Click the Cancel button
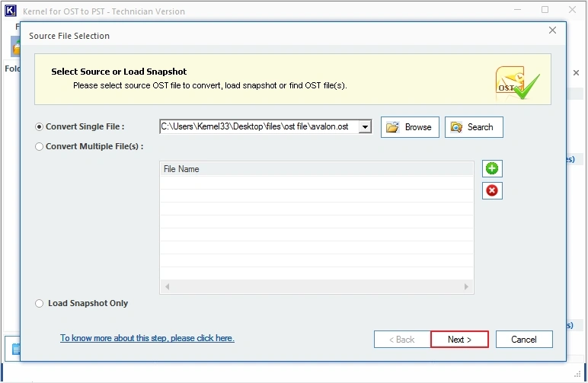588x383 pixels. [524, 339]
